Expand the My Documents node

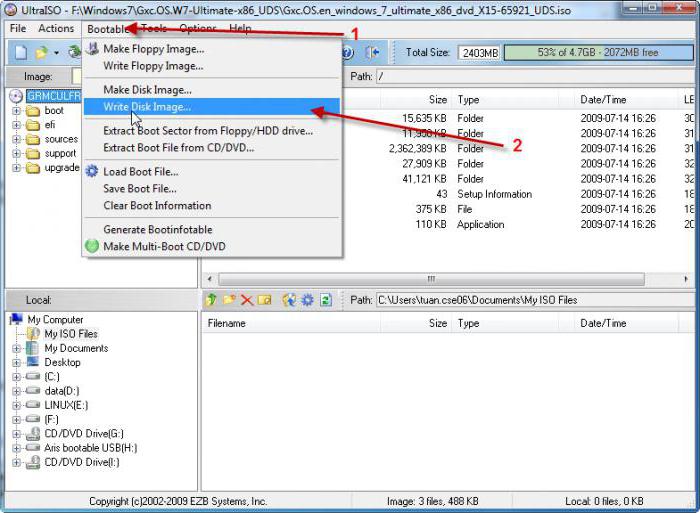click(17, 348)
